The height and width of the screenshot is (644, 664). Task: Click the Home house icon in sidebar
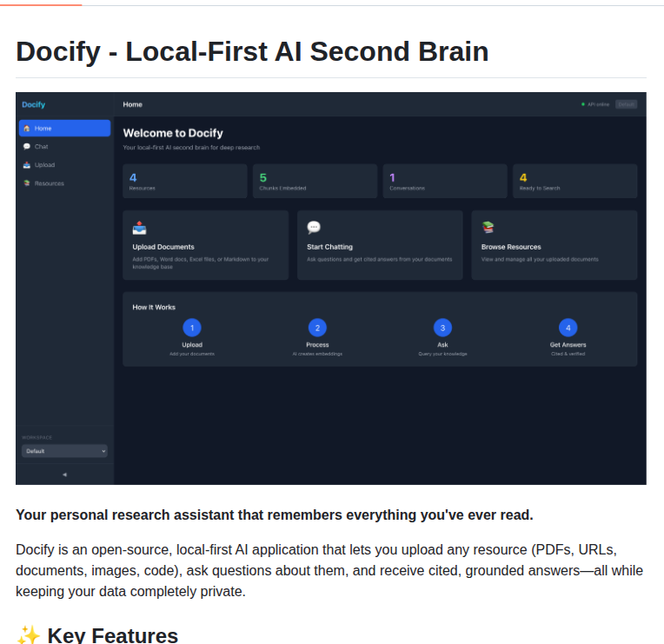[x=27, y=129]
